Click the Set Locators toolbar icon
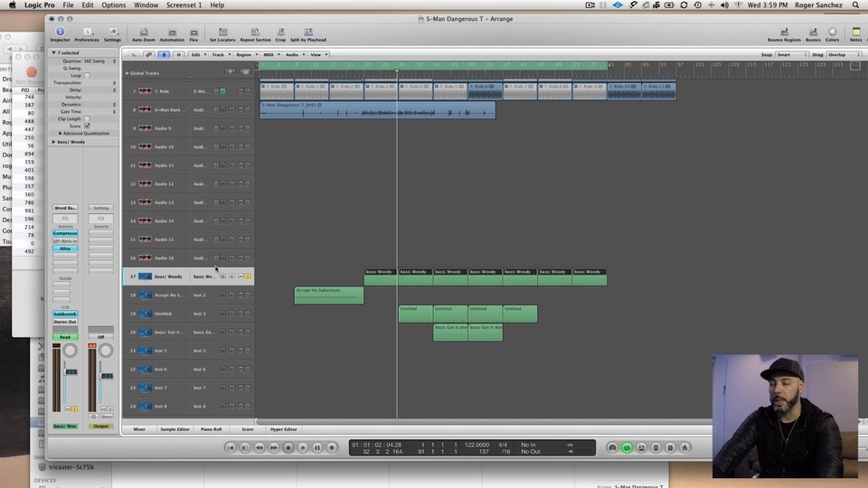 pos(222,34)
